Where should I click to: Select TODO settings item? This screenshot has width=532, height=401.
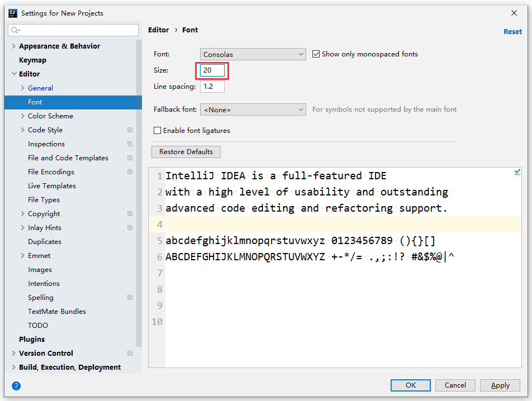(37, 326)
